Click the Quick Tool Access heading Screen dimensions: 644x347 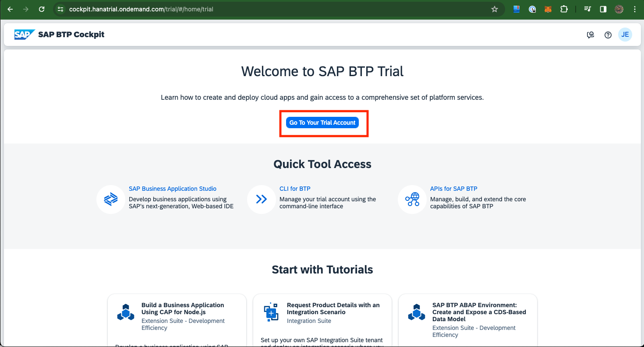coord(322,164)
